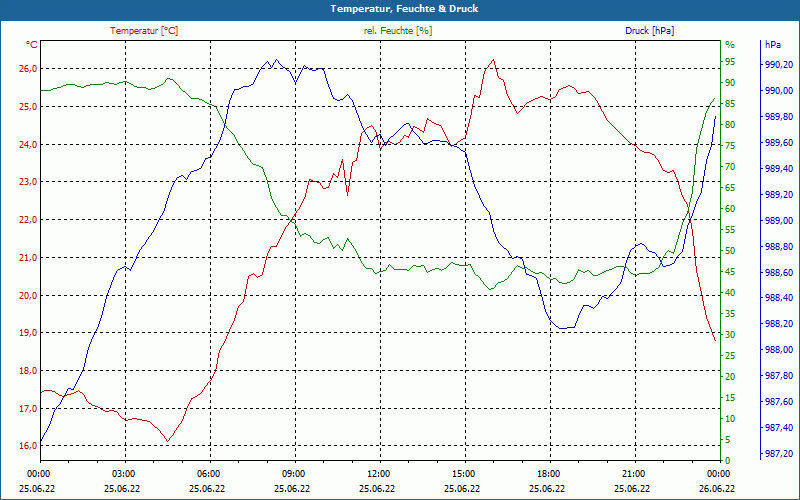Screen dimensions: 800x500
Task: Click the '19,0' temperature axis value
Action: (x=28, y=333)
